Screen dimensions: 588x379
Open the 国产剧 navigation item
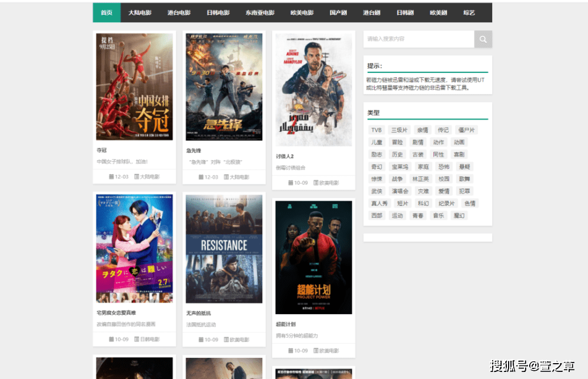point(338,13)
